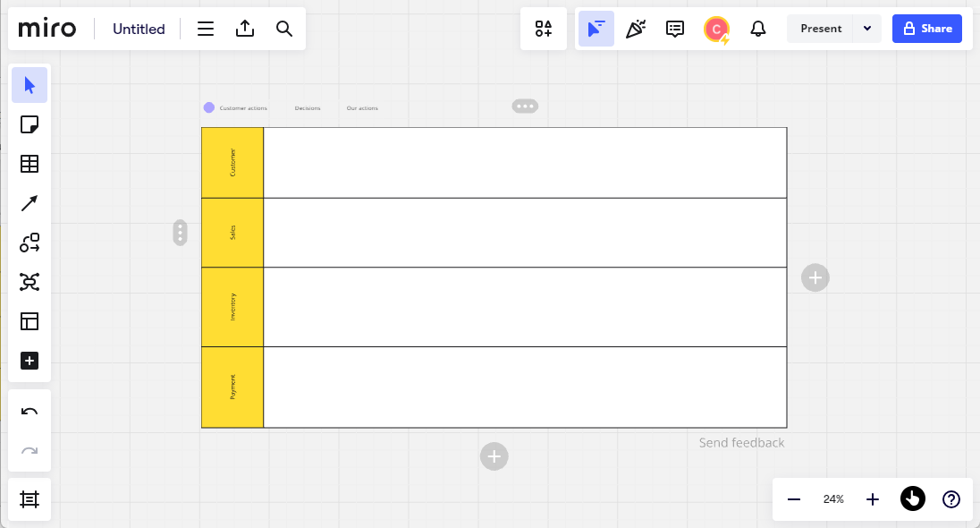Open the templates panel icon
This screenshot has width=980, height=528.
click(30, 321)
